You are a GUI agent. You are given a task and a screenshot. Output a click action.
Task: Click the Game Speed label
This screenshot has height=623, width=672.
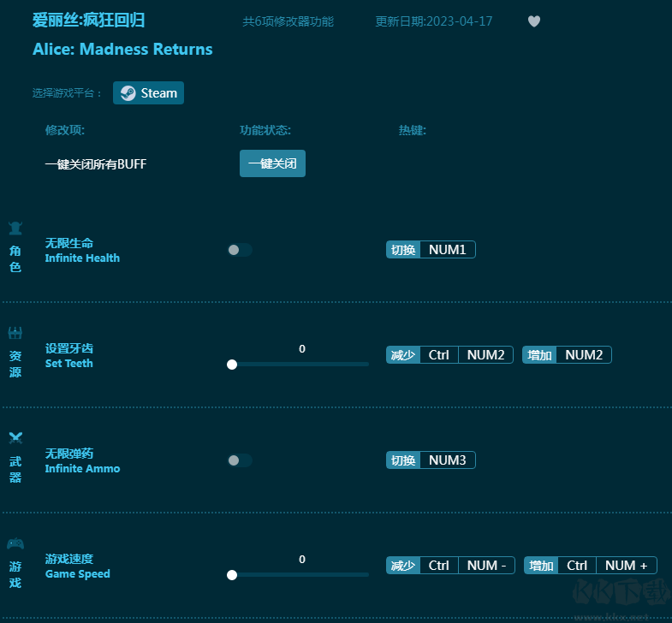click(x=78, y=573)
